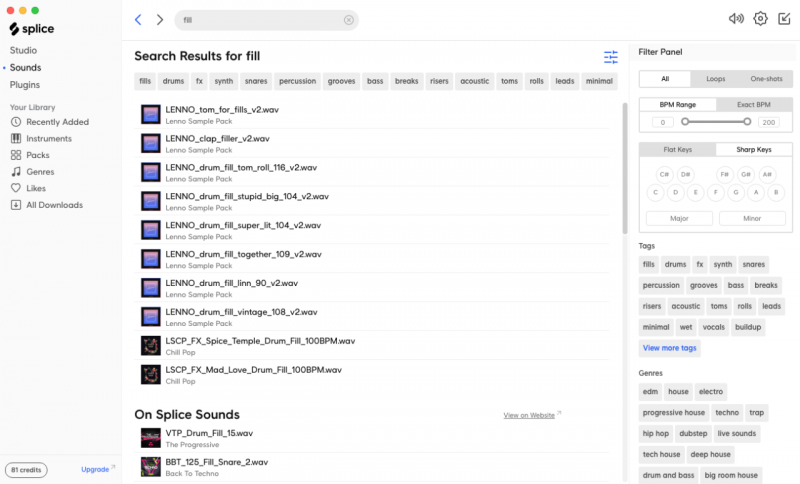Open Packs in the library

tap(30, 155)
